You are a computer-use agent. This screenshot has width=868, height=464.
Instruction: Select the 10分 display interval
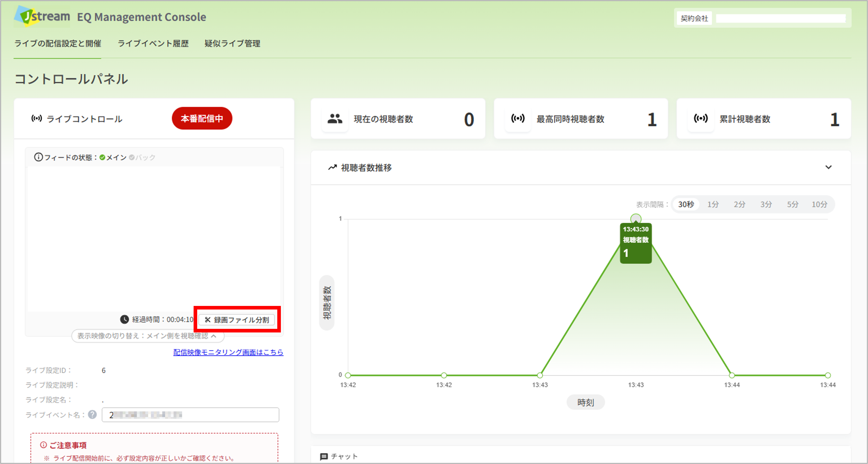[x=819, y=204]
